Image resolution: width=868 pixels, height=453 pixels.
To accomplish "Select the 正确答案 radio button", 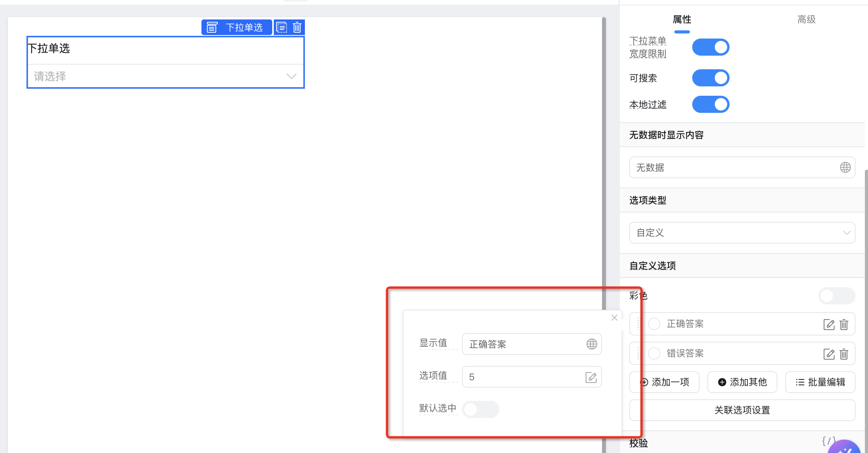I will (x=654, y=324).
